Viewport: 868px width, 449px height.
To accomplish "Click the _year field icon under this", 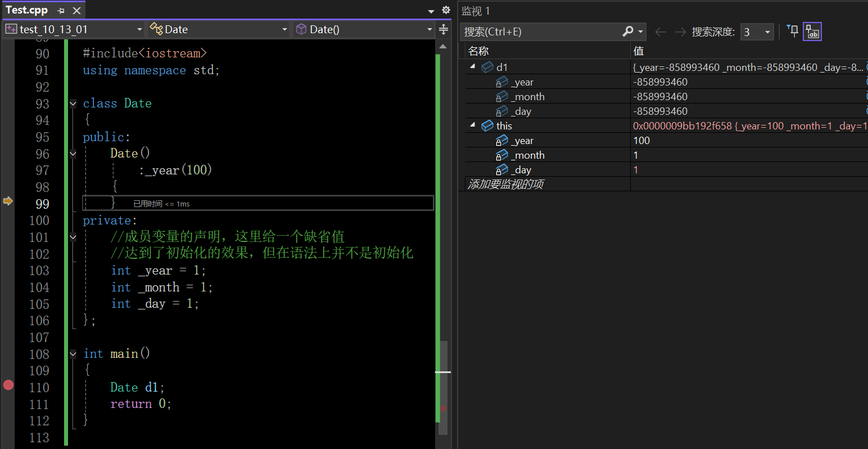I will (501, 141).
